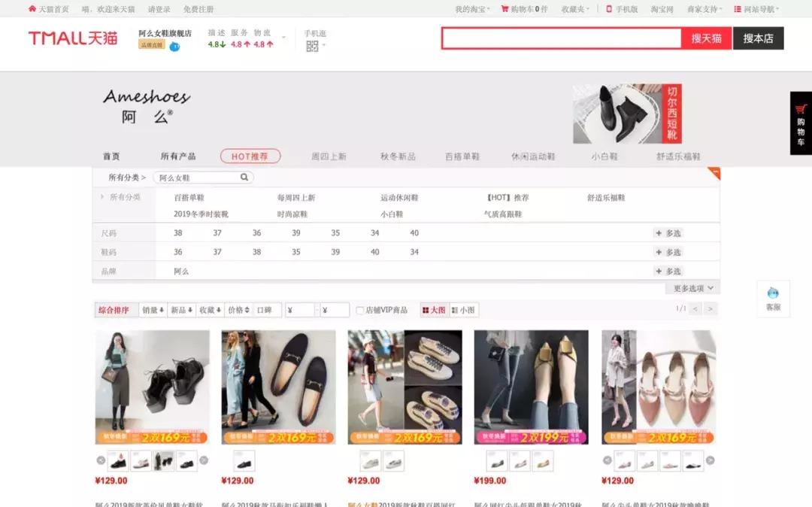Click the main Tmall search input

562,38
